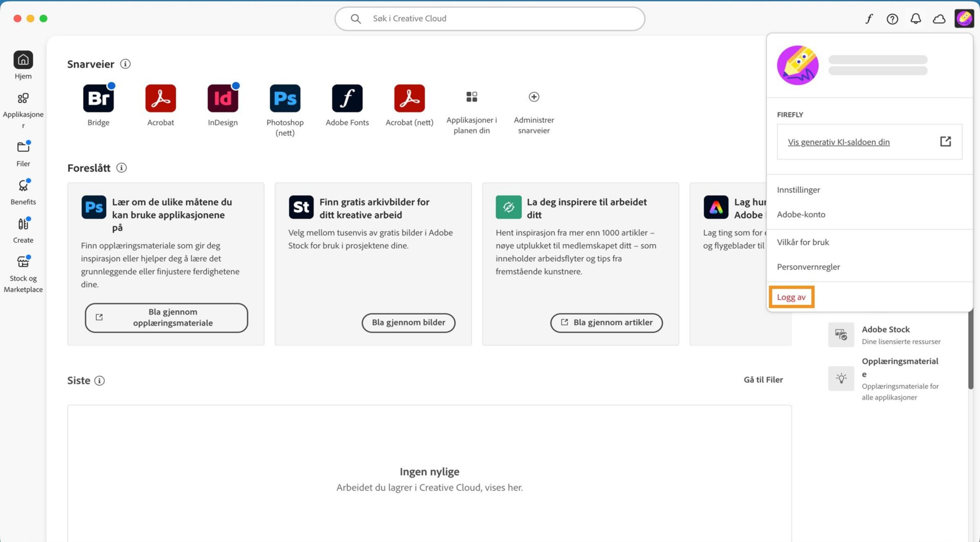Screen dimensions: 980x542
Task: Open Photoshop (nett) shortcut
Action: pos(285,98)
